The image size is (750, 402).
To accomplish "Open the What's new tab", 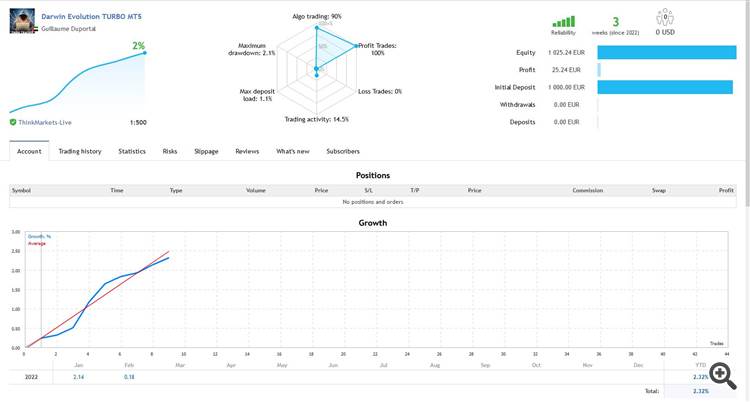I will click(x=293, y=151).
